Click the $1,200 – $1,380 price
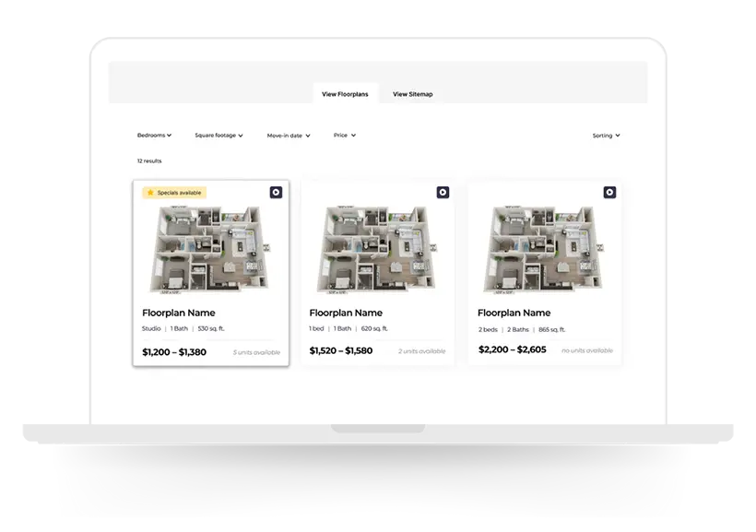The height and width of the screenshot is (532, 756). (x=174, y=352)
